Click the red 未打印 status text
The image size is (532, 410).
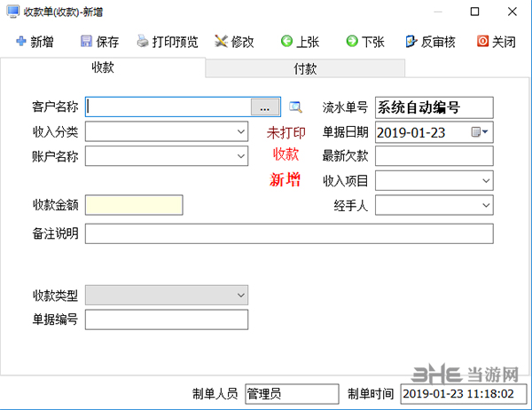pos(286,132)
